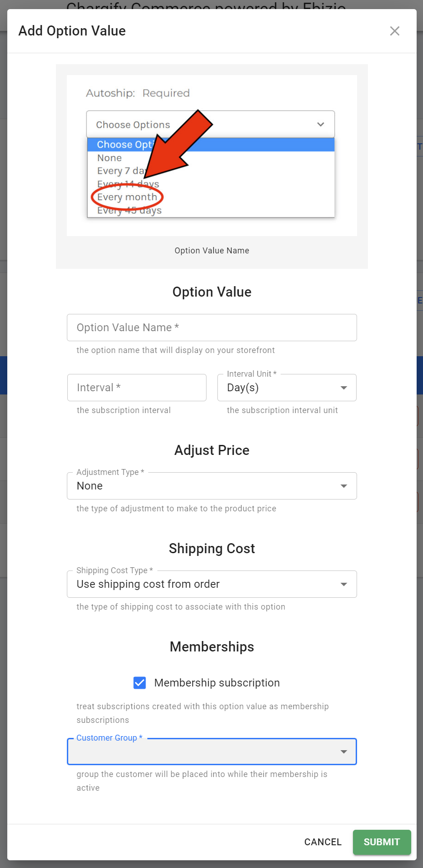The height and width of the screenshot is (868, 423).
Task: Click the dropdown arrow on Customer Group field
Action: [x=343, y=752]
